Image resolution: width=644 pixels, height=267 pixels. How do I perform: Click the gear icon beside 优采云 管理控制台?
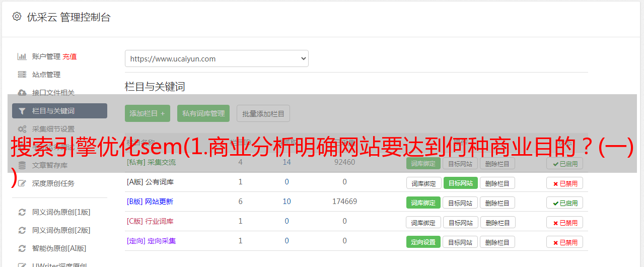click(x=17, y=17)
